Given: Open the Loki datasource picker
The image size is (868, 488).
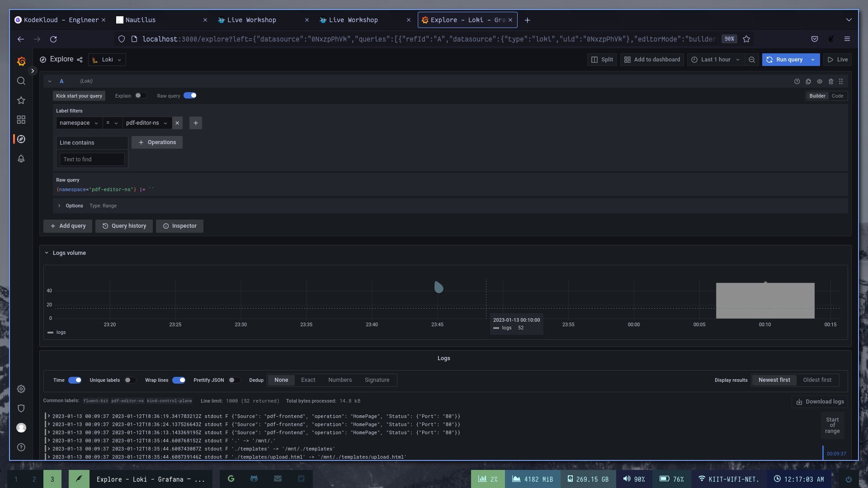Looking at the screenshot, I should coord(107,60).
